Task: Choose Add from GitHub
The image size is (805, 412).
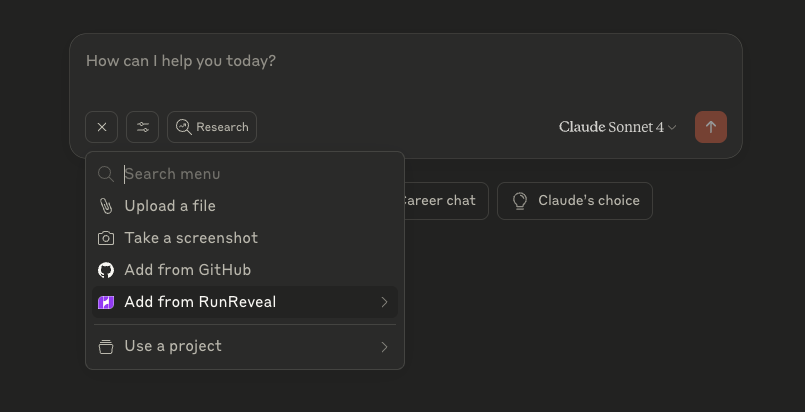Action: (245, 270)
